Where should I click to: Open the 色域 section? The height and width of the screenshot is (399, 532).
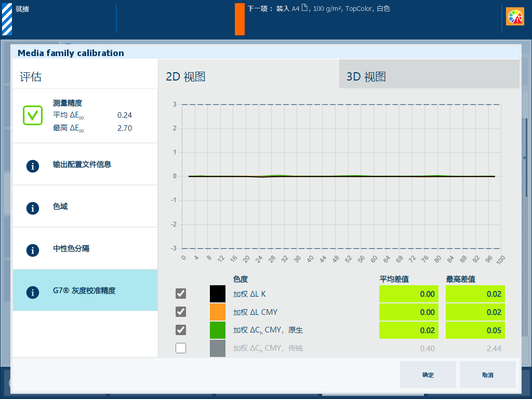pyautogui.click(x=85, y=206)
